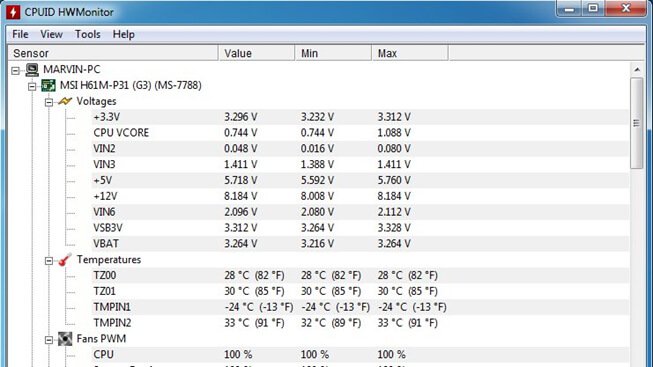Click the Temperatures thermometer icon
The width and height of the screenshot is (653, 367).
65,260
